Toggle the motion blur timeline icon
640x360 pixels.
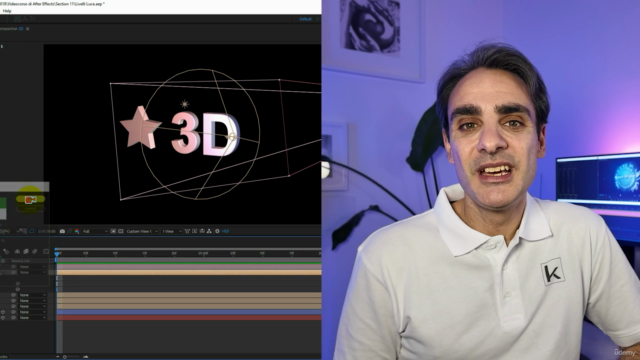[x=35, y=251]
